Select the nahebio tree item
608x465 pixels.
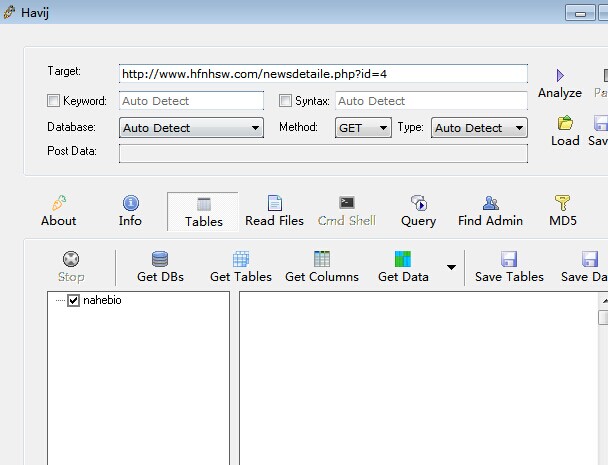tap(102, 300)
